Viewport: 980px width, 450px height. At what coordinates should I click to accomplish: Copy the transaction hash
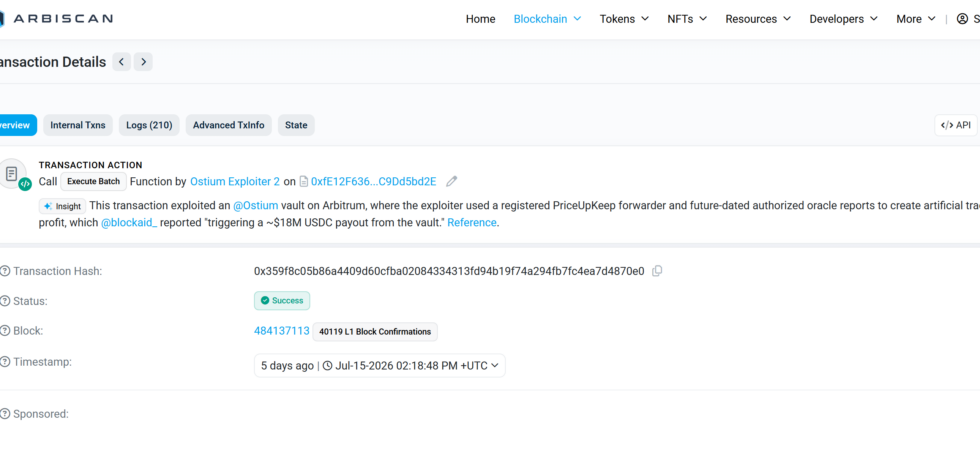click(657, 271)
